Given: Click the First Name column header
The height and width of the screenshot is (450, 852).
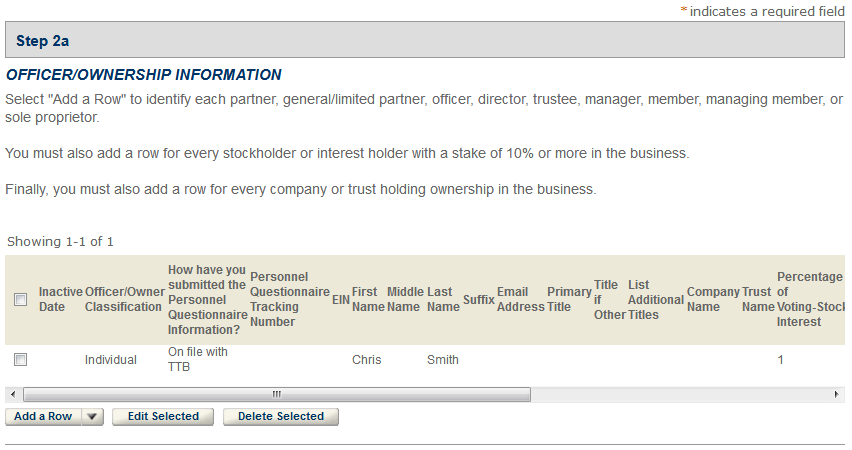Looking at the screenshot, I should point(368,299).
